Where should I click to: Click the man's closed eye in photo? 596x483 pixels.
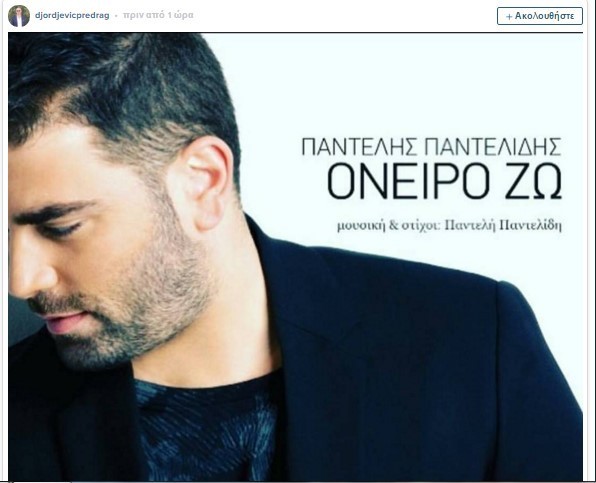pos(63,228)
